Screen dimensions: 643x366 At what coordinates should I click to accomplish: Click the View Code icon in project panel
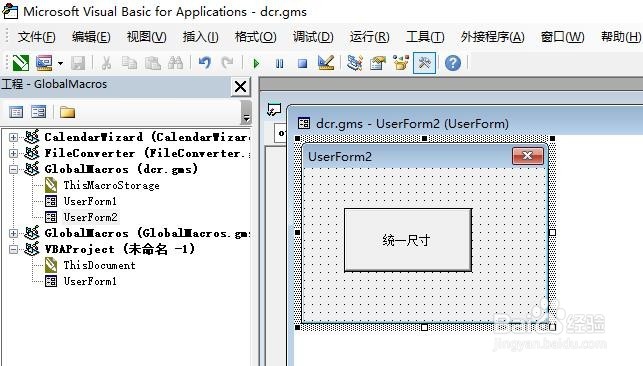point(16,112)
